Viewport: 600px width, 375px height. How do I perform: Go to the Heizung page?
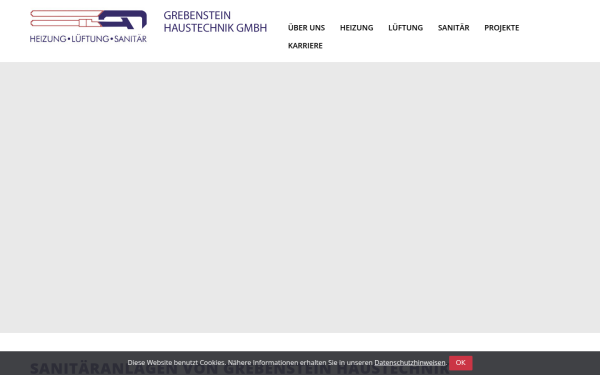(x=356, y=28)
